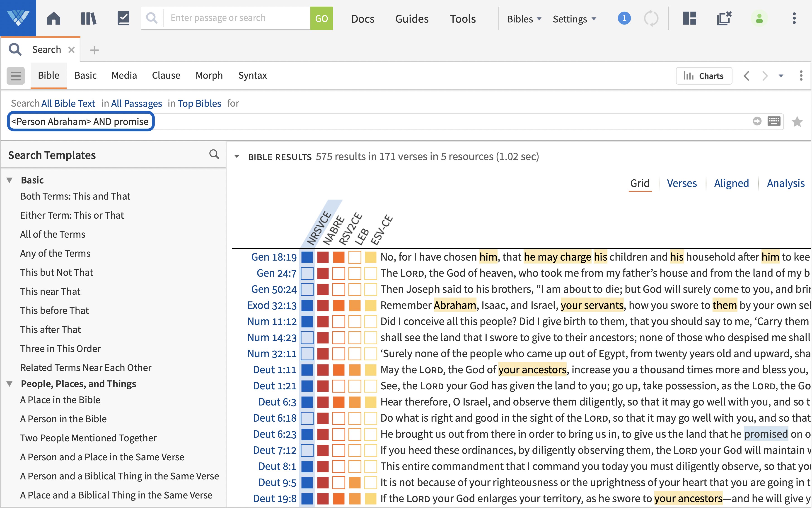The width and height of the screenshot is (812, 508).
Task: Click the magnifier icon in command box
Action: 152,18
